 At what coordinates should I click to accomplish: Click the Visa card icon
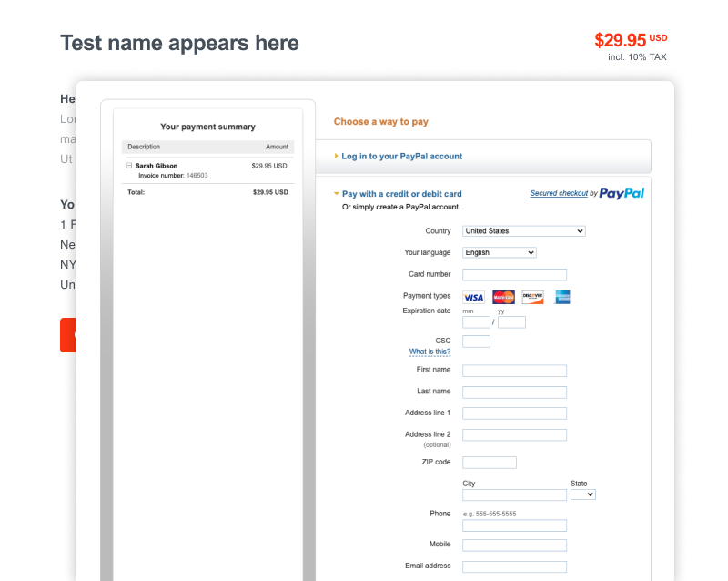coord(473,297)
